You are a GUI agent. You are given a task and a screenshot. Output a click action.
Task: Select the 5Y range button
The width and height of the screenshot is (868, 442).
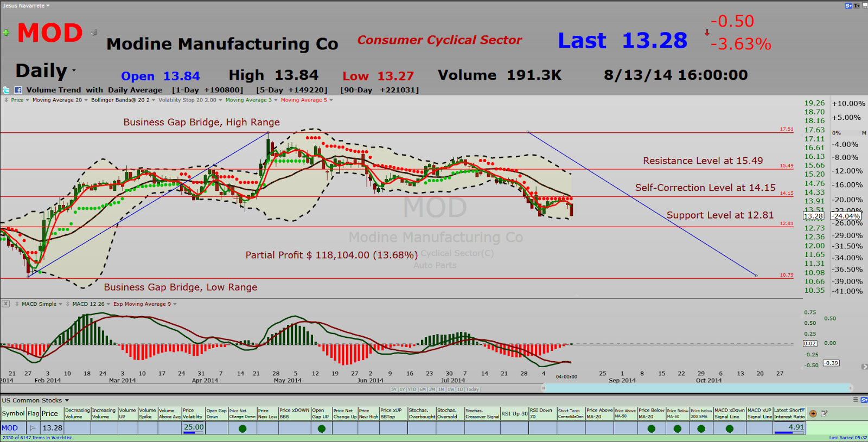pyautogui.click(x=394, y=389)
